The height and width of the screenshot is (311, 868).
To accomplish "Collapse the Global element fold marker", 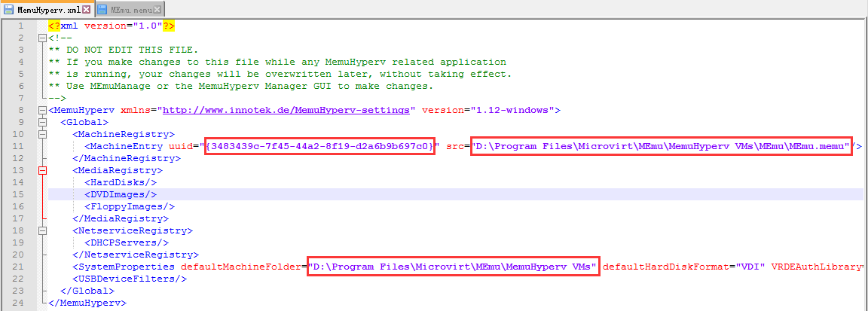I will click(42, 122).
